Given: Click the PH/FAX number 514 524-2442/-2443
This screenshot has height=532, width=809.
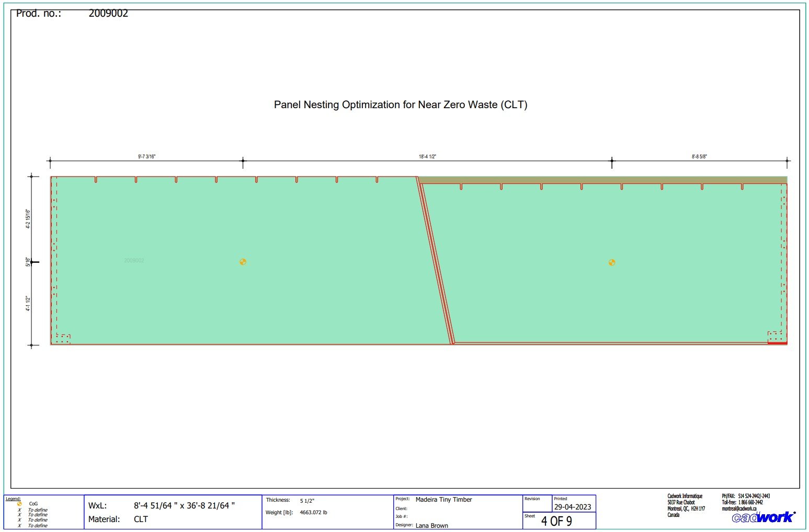Looking at the screenshot, I should (x=754, y=496).
